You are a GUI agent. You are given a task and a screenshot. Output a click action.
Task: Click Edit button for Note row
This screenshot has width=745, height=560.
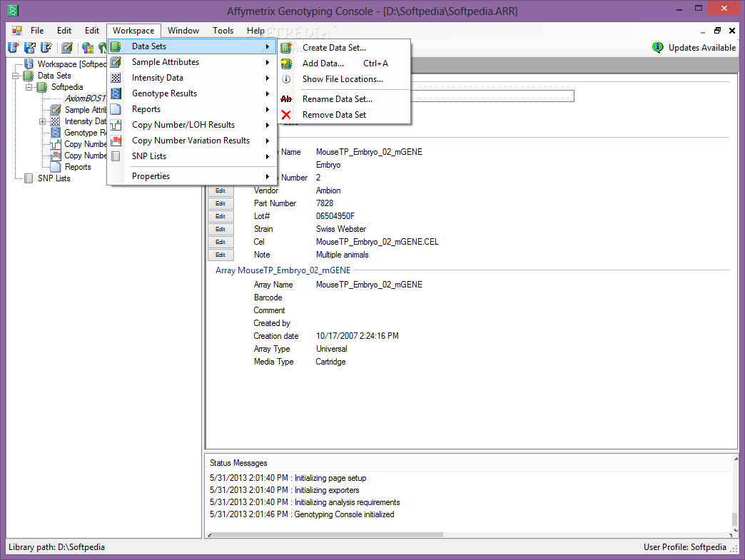tap(221, 255)
